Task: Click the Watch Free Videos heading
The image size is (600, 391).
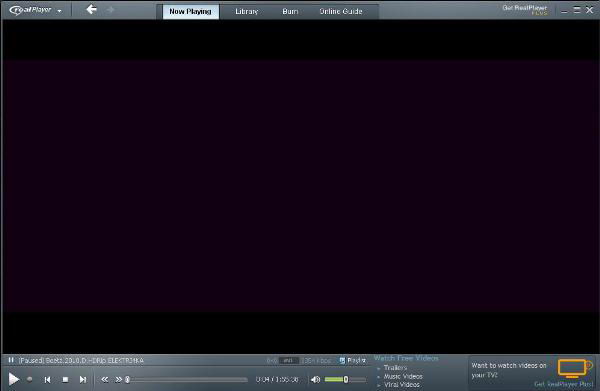Action: point(406,358)
